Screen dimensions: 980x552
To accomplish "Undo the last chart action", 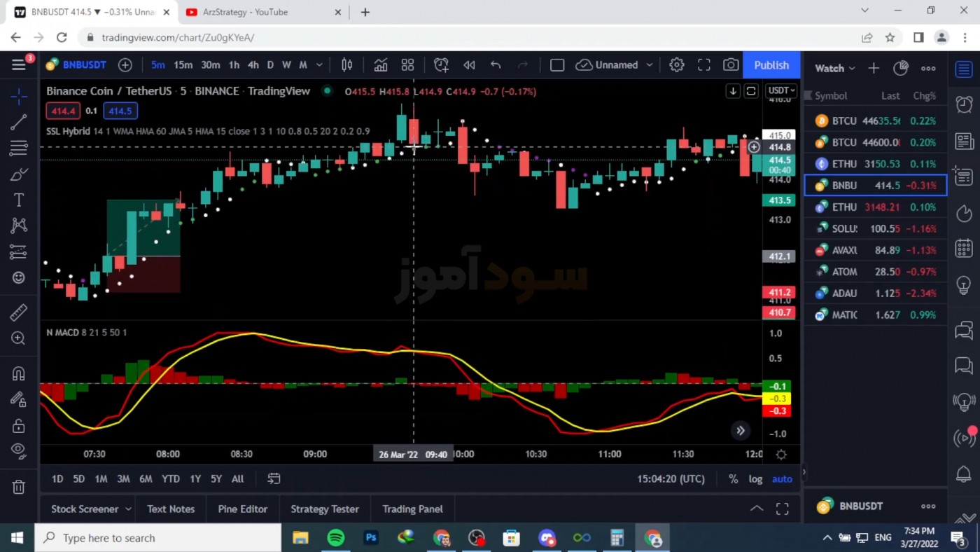I will [496, 65].
